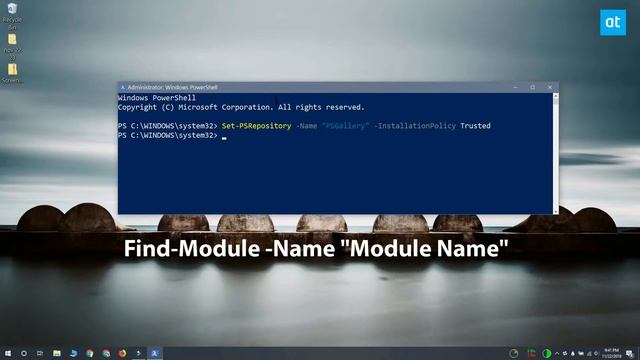This screenshot has height=360, width=640.
Task: Minimize the PowerShell window
Action: 516,87
